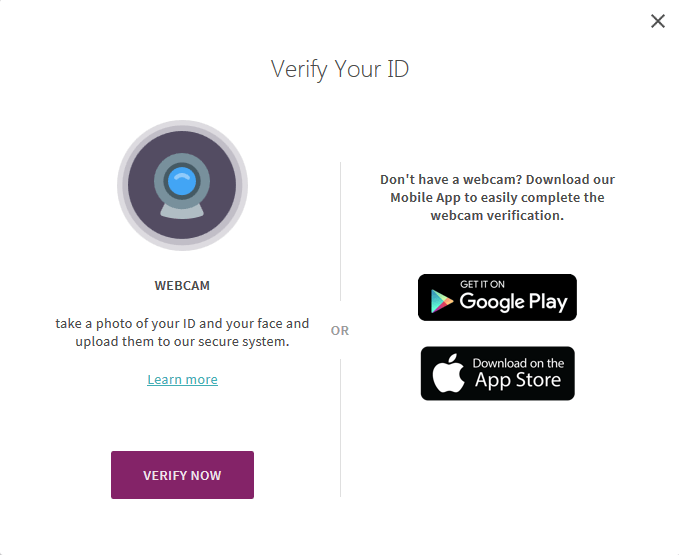The image size is (679, 555).
Task: Click the OR divider text
Action: 340,331
